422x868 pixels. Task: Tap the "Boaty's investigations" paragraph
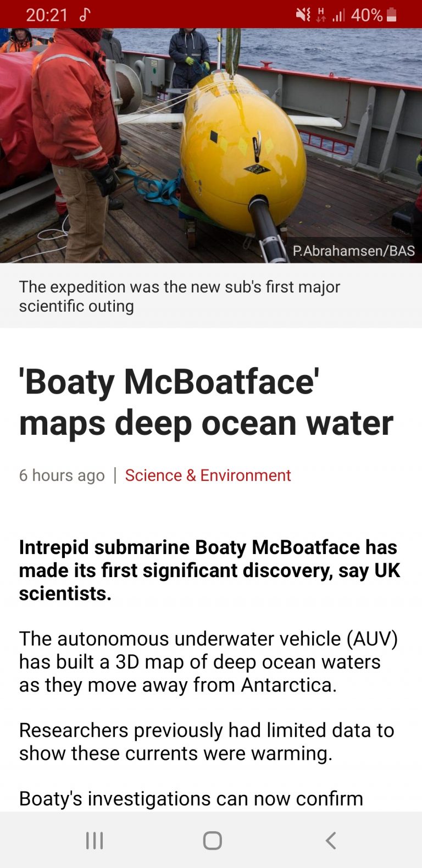click(x=191, y=798)
